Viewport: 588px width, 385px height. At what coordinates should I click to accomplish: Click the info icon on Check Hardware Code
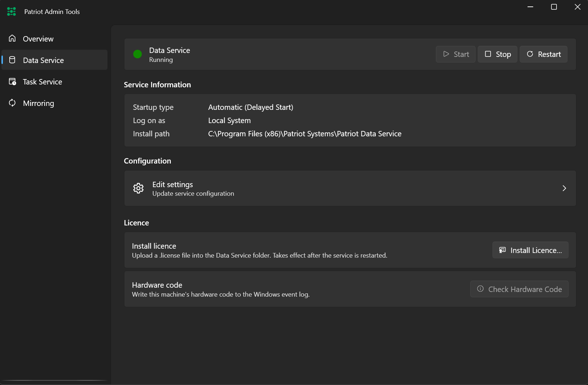pyautogui.click(x=480, y=289)
